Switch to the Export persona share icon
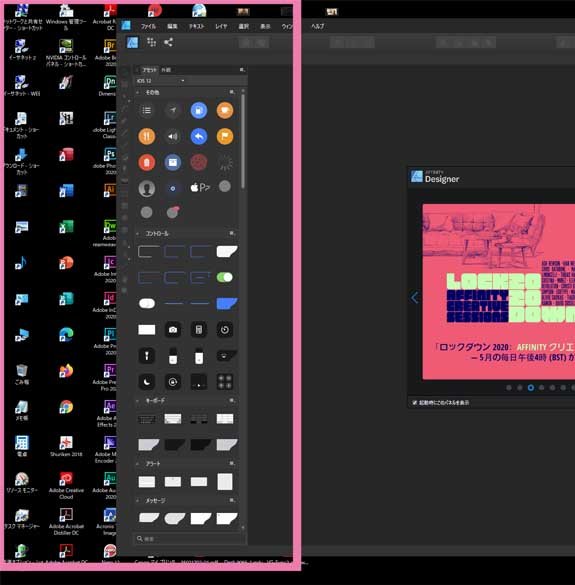This screenshot has height=585, width=575. (x=168, y=43)
